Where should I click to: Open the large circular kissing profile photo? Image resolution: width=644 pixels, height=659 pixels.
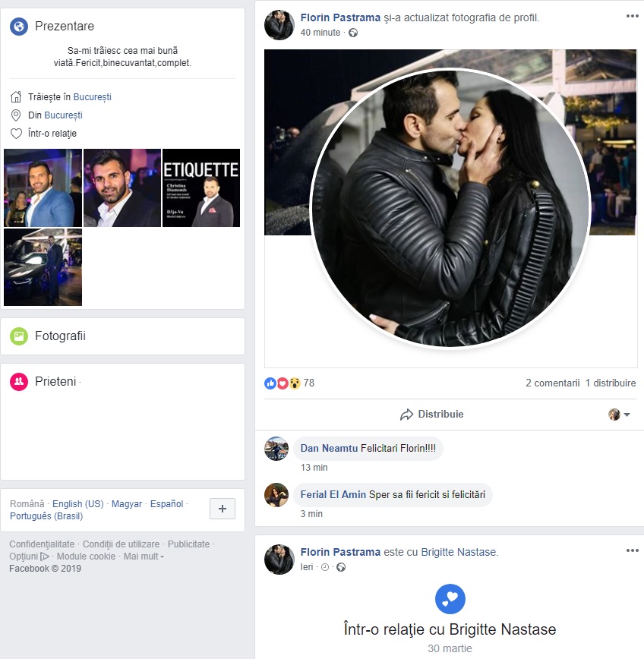[450, 209]
